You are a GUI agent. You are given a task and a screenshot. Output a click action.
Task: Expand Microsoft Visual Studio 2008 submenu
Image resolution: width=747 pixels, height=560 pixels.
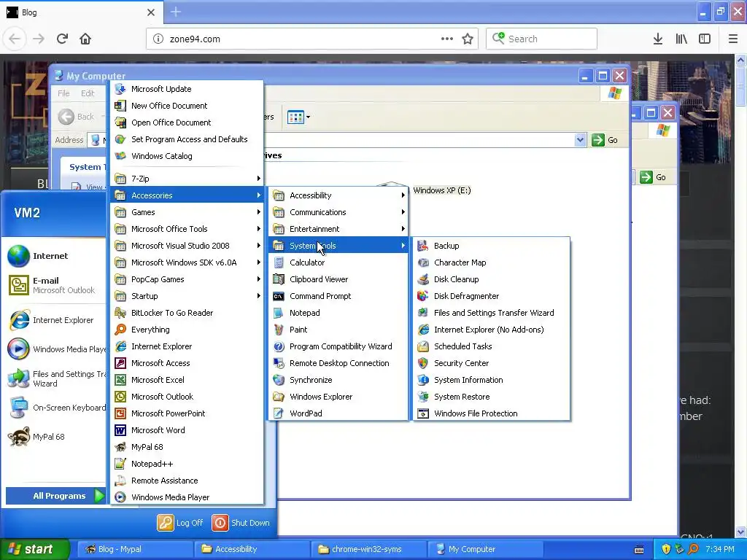tap(187, 246)
